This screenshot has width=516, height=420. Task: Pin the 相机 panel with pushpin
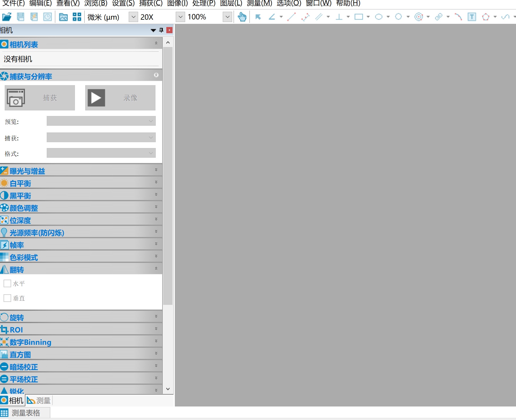click(x=161, y=30)
